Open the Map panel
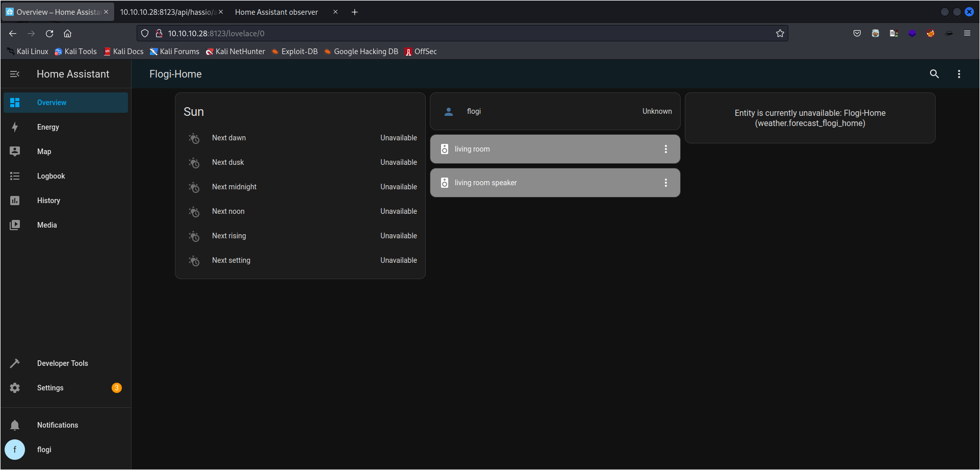 point(66,152)
